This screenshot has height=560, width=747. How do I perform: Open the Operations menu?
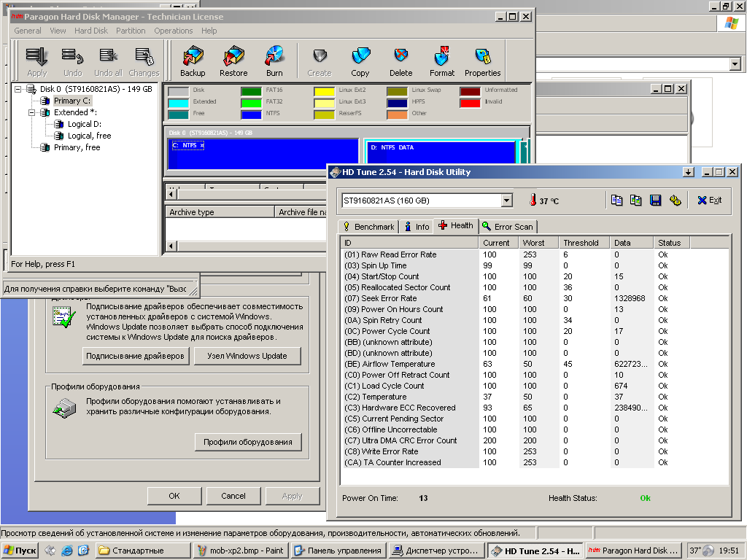click(174, 31)
